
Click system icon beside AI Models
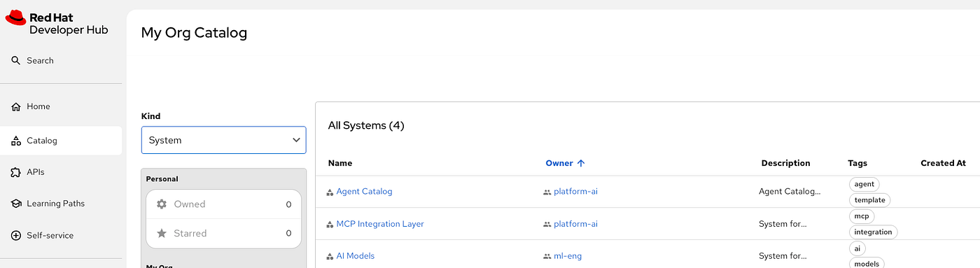tap(330, 257)
